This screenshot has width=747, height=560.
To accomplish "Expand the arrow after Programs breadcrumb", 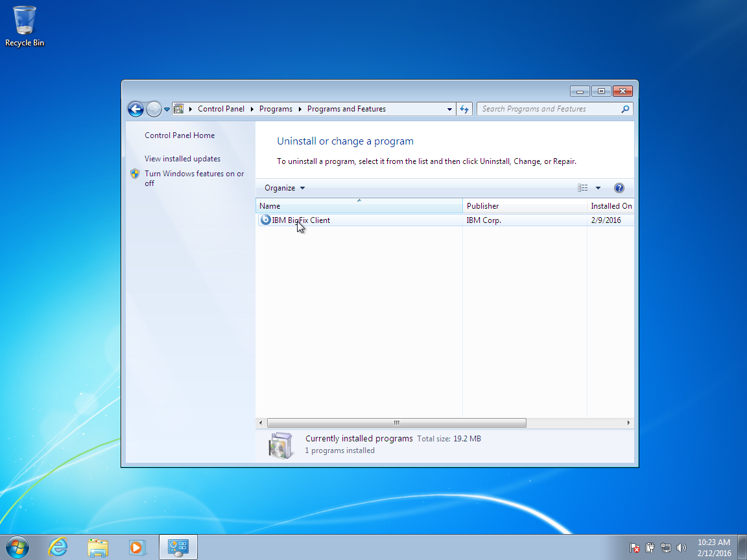I will (x=300, y=109).
